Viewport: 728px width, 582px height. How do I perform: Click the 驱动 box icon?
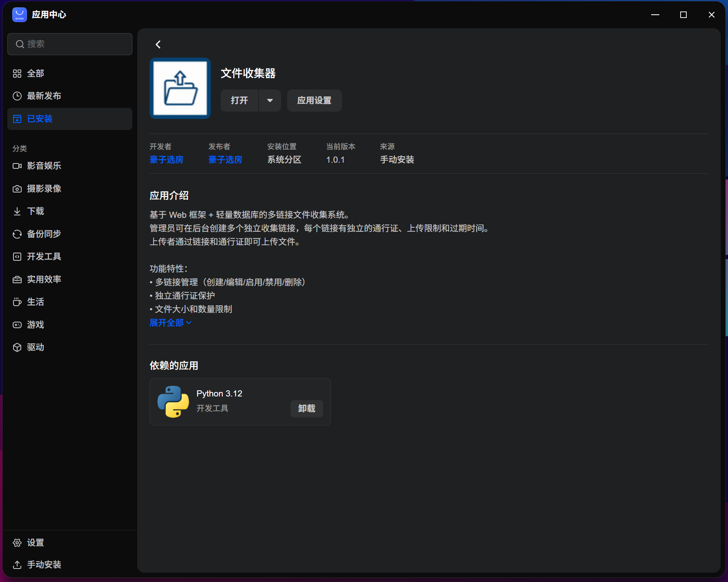tap(17, 347)
